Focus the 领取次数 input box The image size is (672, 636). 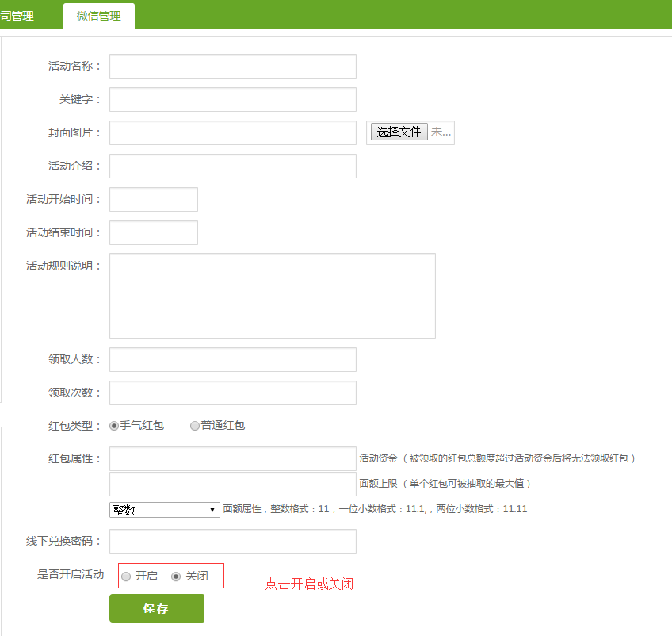point(232,393)
